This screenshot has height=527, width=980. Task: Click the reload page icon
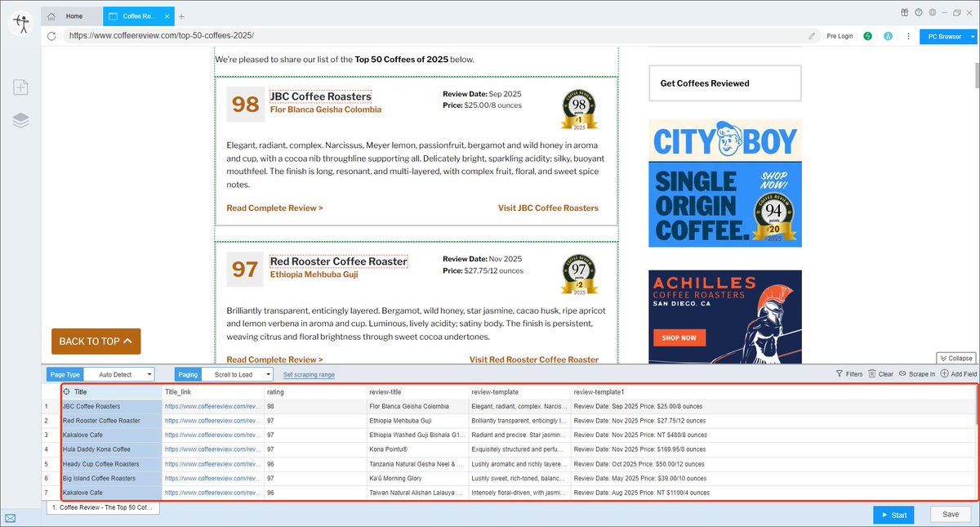[x=51, y=36]
